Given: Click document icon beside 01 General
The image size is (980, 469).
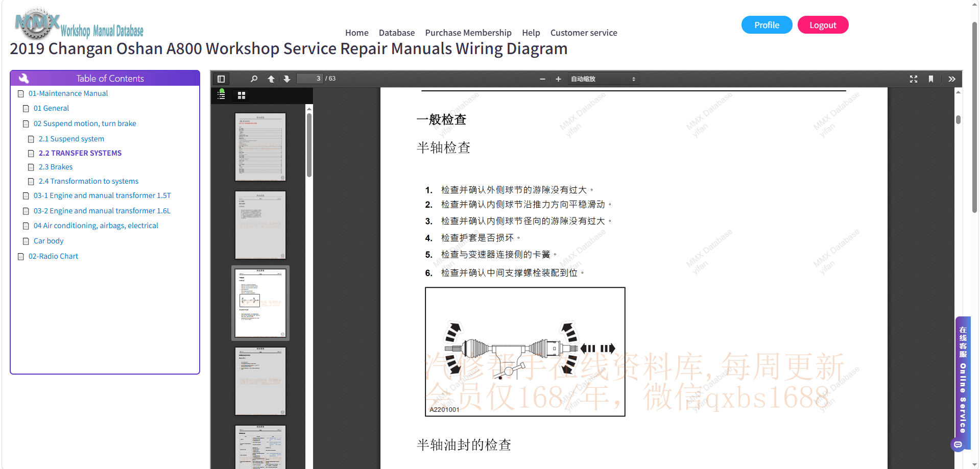Looking at the screenshot, I should pyautogui.click(x=26, y=109).
